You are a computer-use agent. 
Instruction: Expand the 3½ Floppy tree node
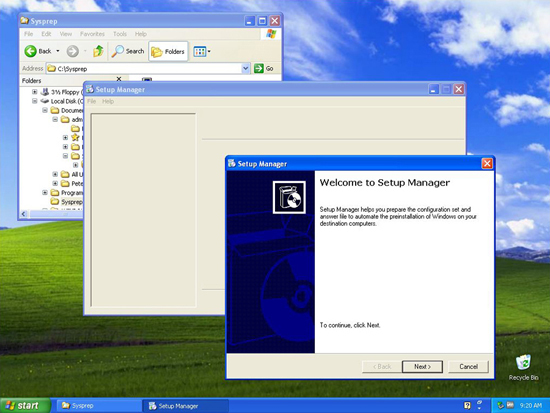coord(34,92)
